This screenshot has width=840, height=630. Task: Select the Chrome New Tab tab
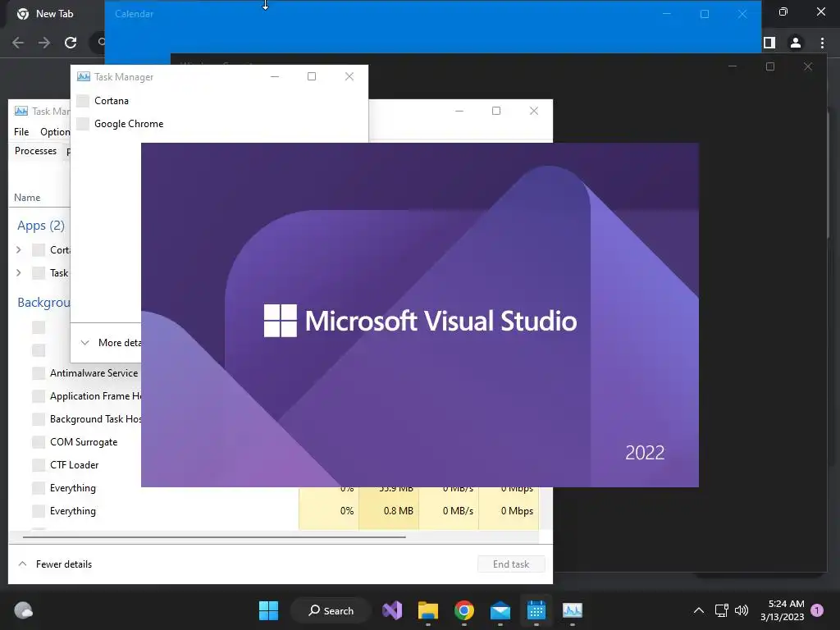pos(53,14)
